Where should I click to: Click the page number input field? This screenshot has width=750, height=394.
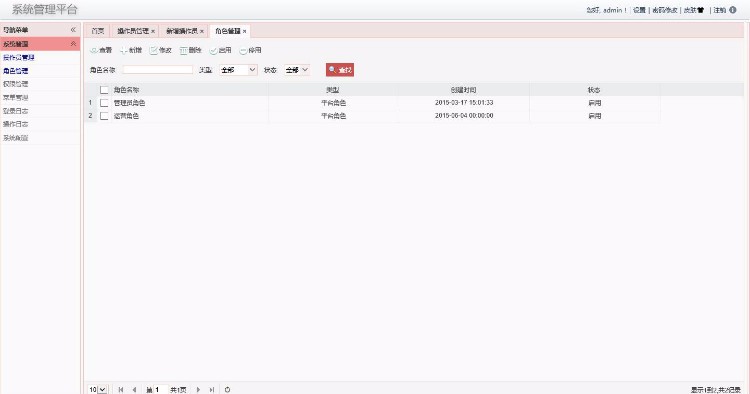[x=161, y=390]
